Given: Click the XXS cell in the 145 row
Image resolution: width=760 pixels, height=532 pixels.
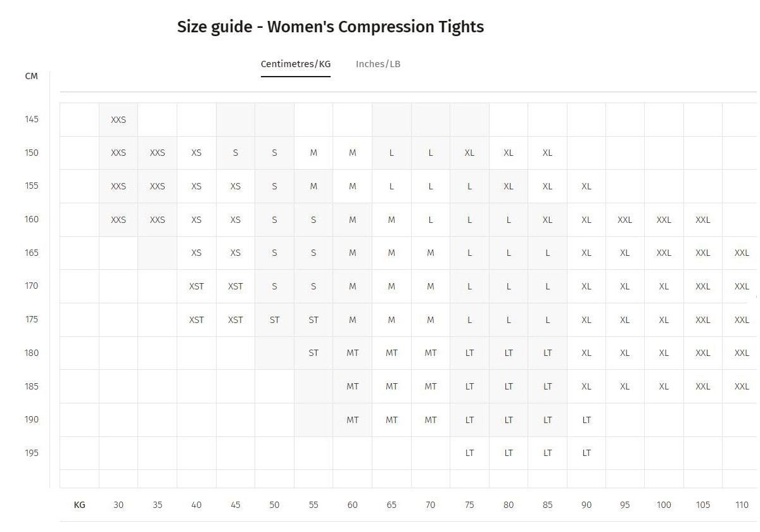Looking at the screenshot, I should click(118, 120).
